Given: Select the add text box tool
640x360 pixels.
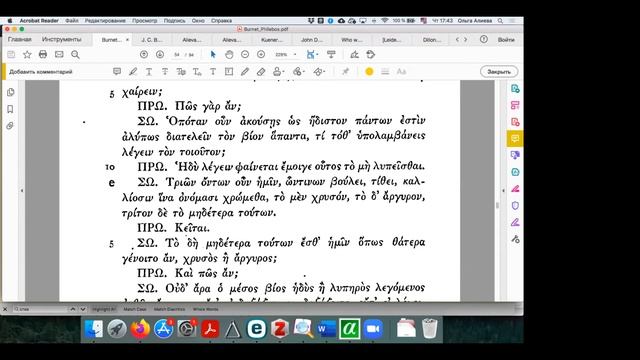Looking at the screenshot, I should 229,71.
